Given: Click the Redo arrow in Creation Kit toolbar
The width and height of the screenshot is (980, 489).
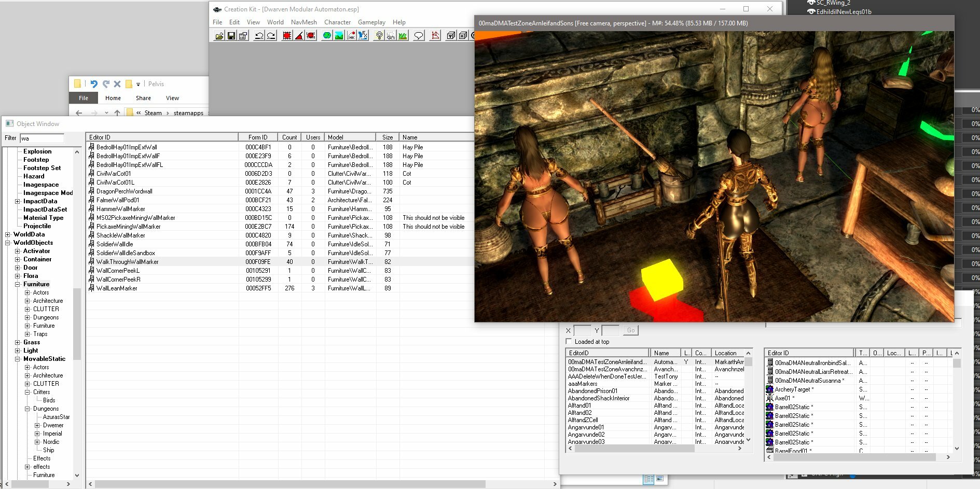Looking at the screenshot, I should [271, 35].
